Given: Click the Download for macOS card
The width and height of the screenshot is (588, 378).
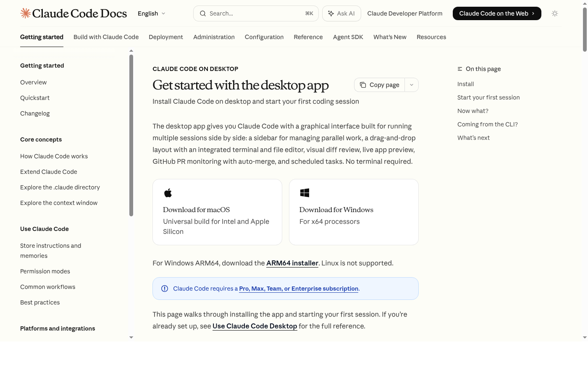Looking at the screenshot, I should coord(217,212).
